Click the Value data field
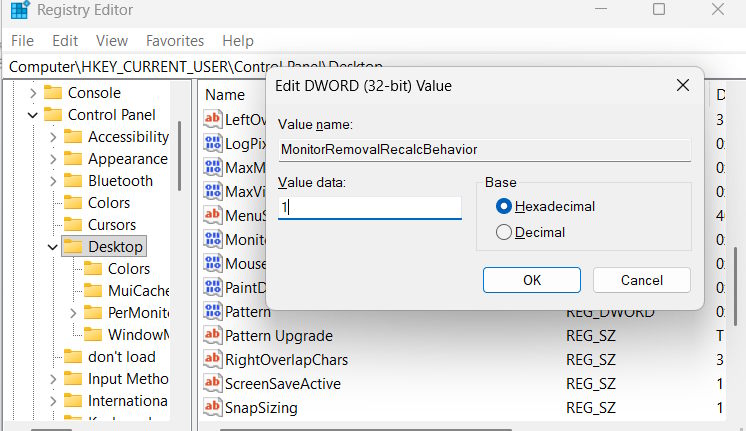 [370, 207]
